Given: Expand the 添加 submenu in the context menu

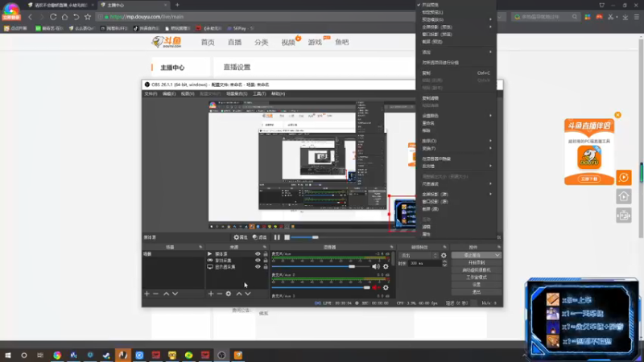Looking at the screenshot, I should coord(456,52).
